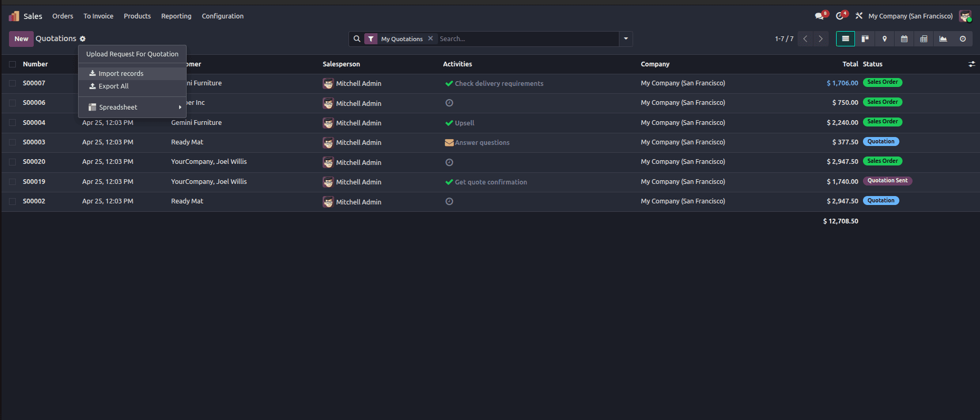Screen dimensions: 980x420
Task: Click customer Gemini Furniture in S00004 row
Action: point(196,123)
